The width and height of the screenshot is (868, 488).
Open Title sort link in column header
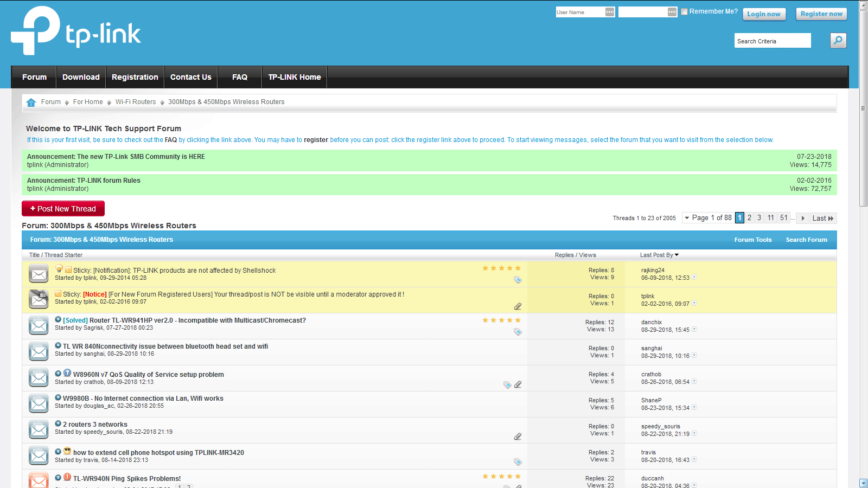34,255
